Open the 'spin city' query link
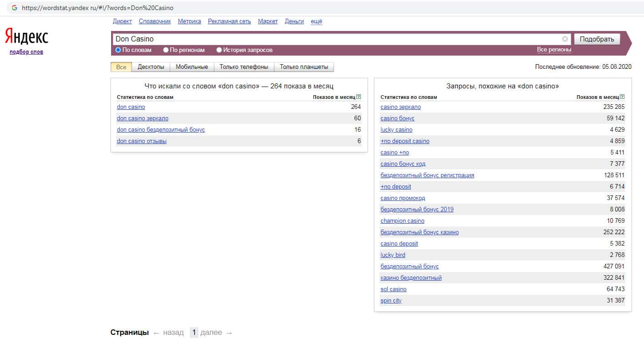Image resolution: width=644 pixels, height=349 pixels. (x=391, y=301)
